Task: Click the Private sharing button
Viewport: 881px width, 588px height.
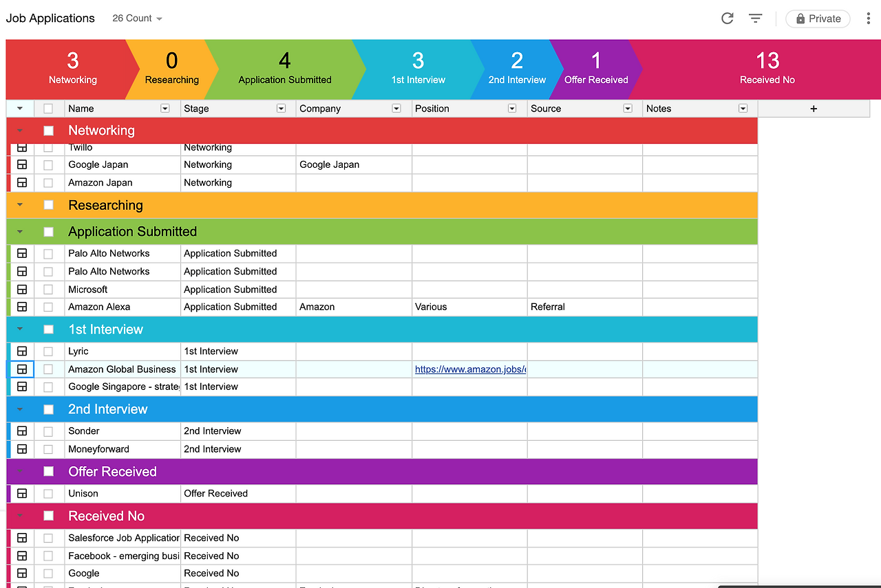Action: tap(817, 19)
